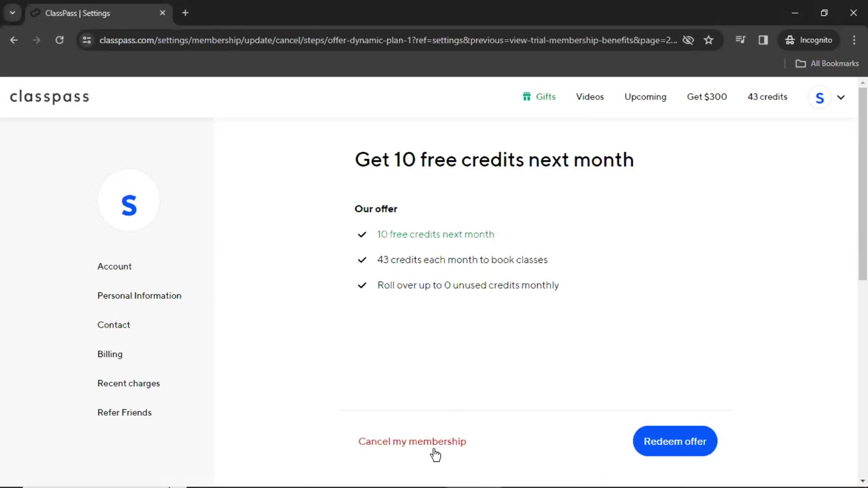Viewport: 868px width, 488px height.
Task: Click the browser settings menu icon
Action: coord(854,40)
